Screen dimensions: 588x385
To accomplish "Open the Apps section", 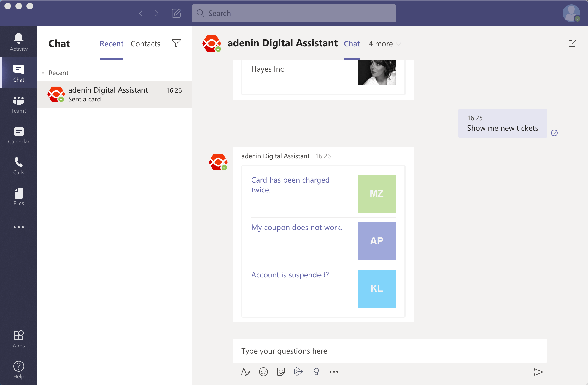I will (x=18, y=339).
